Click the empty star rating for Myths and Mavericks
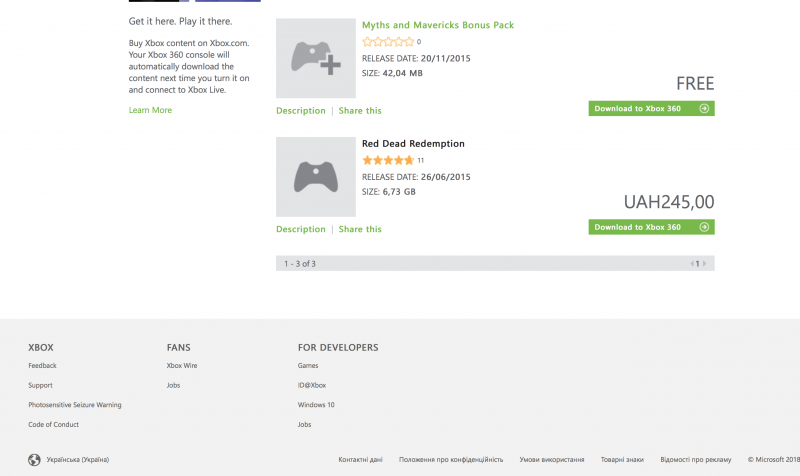 pyautogui.click(x=388, y=42)
